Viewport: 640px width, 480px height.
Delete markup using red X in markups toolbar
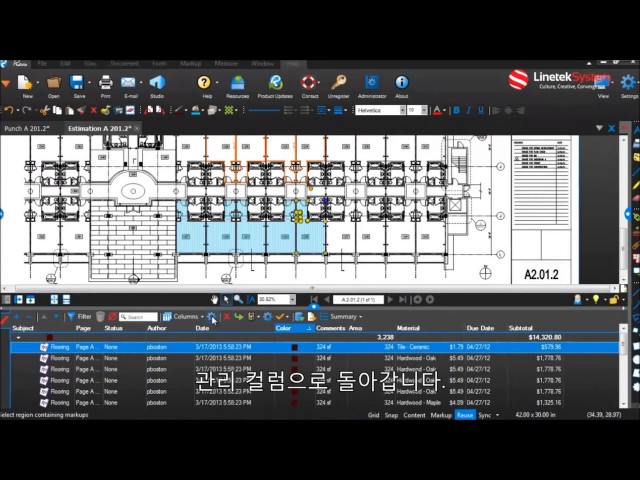pos(227,317)
